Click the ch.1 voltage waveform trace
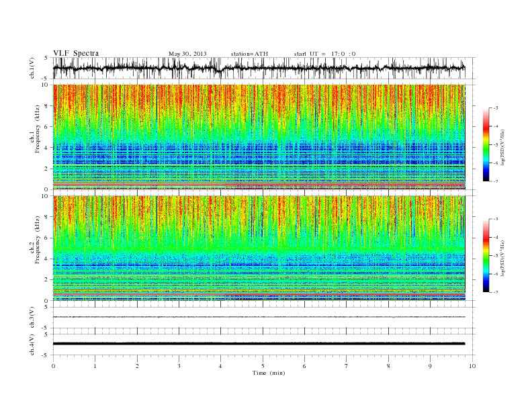 tap(259, 68)
